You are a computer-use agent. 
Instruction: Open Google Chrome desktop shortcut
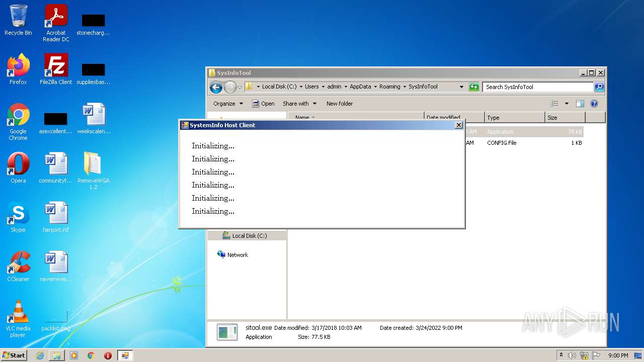click(x=18, y=122)
